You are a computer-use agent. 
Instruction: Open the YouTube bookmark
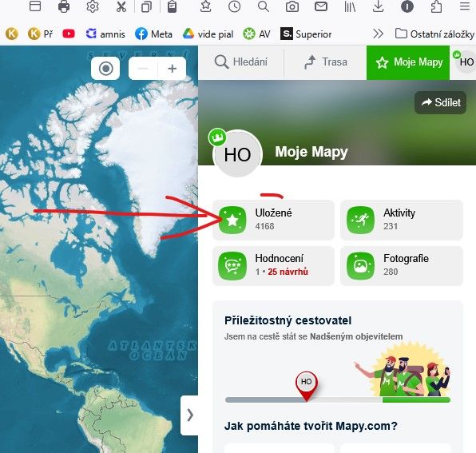69,34
